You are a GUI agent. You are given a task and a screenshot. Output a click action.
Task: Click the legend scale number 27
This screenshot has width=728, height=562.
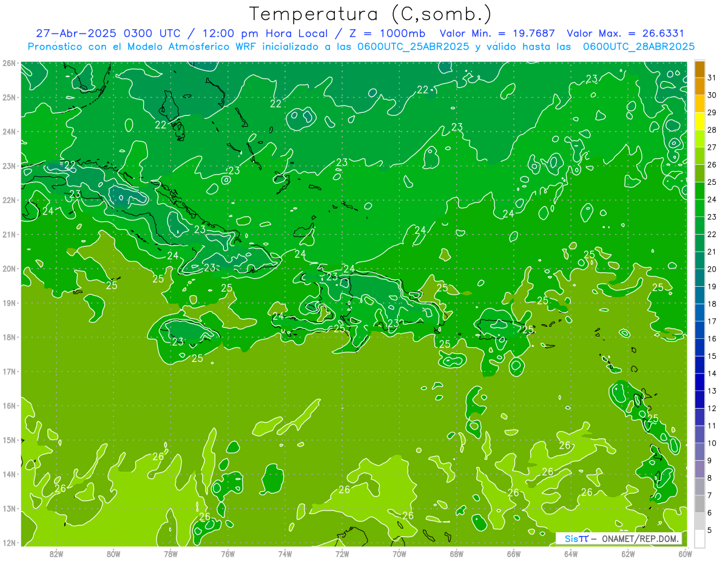click(x=712, y=147)
